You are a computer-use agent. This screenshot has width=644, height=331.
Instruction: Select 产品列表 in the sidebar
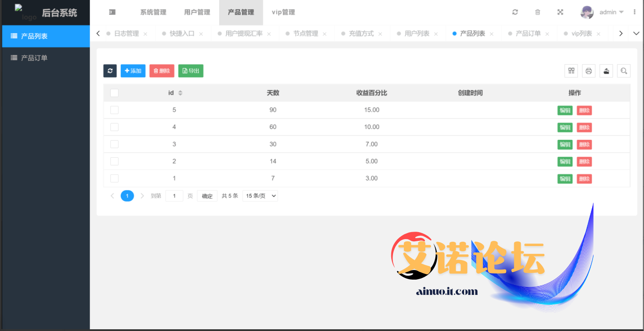[46, 36]
